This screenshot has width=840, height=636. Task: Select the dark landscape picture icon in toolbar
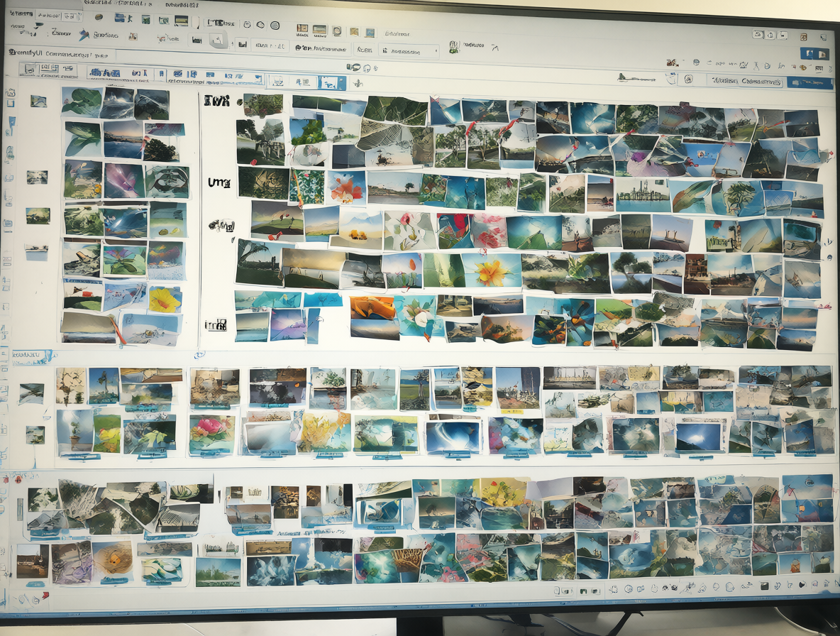182,21
